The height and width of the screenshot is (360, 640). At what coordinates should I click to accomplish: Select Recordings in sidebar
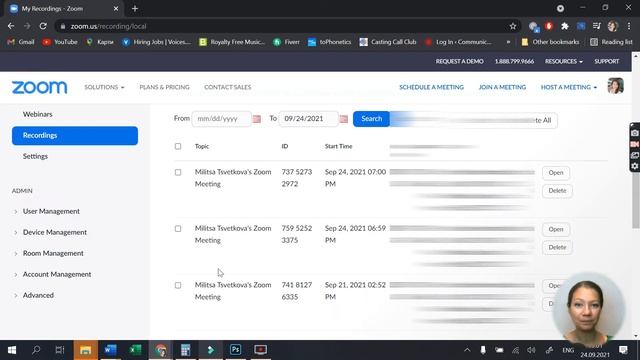[75, 136]
